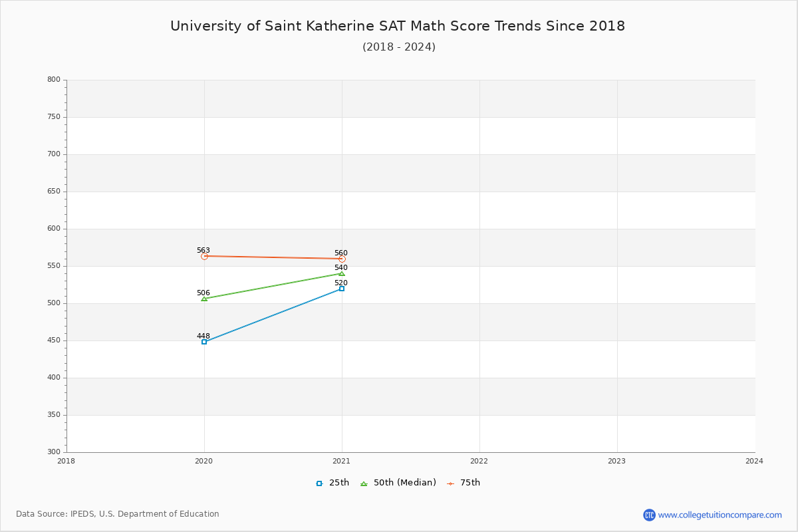The width and height of the screenshot is (798, 532).
Task: Click the 2020 75th percentile circle marker
Action: (x=204, y=256)
